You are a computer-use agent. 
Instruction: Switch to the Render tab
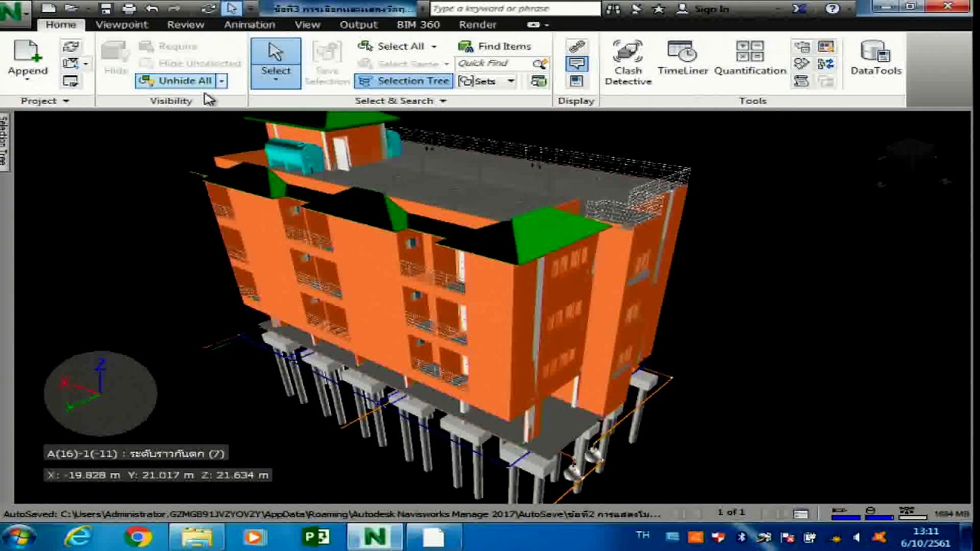[x=478, y=24]
